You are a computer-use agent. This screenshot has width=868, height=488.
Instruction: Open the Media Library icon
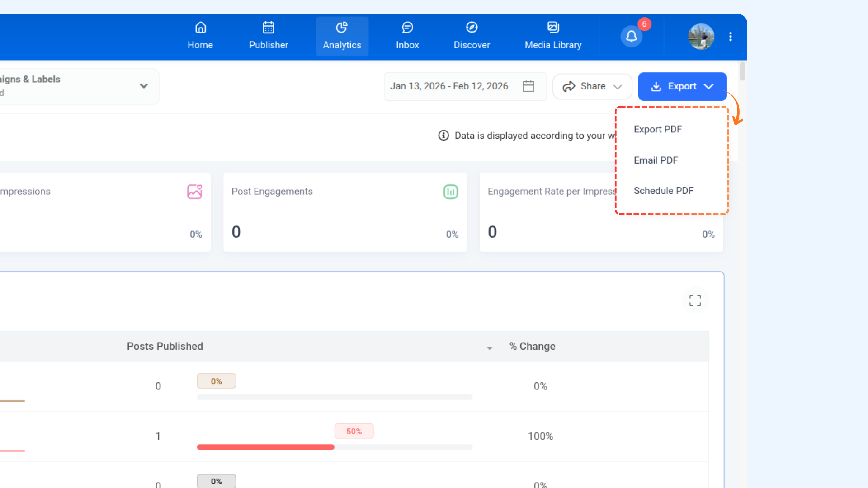pyautogui.click(x=553, y=28)
